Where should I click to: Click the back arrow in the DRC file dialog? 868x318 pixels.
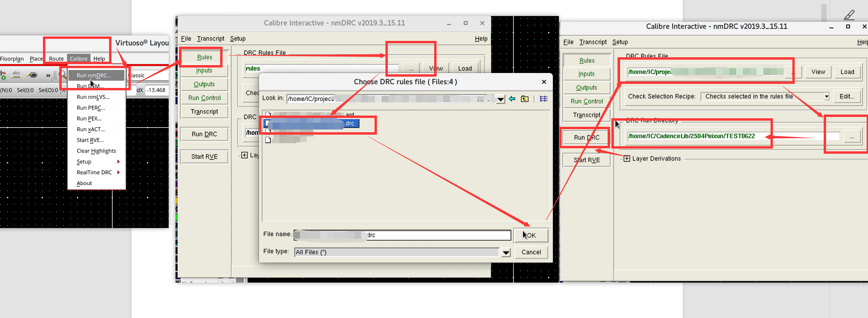(x=512, y=99)
